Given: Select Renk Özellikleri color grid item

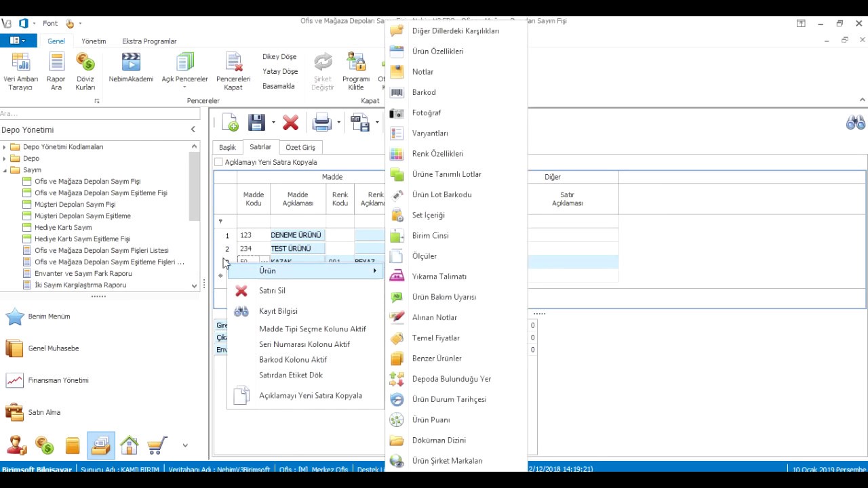Looking at the screenshot, I should [x=437, y=154].
